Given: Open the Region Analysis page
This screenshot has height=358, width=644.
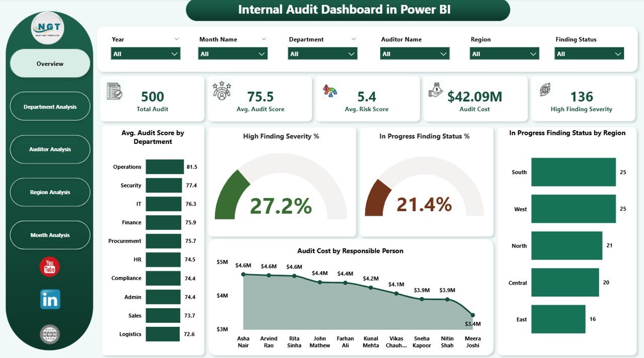Looking at the screenshot, I should 50,192.
